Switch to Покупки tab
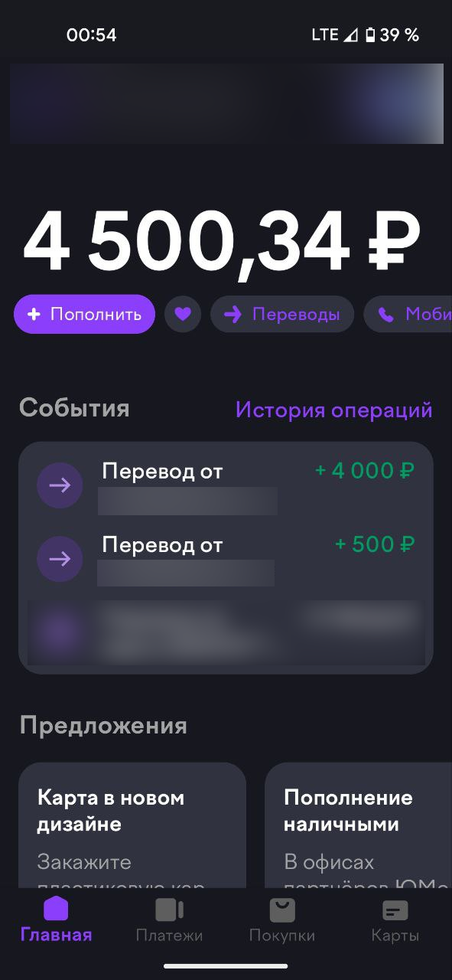 click(282, 920)
